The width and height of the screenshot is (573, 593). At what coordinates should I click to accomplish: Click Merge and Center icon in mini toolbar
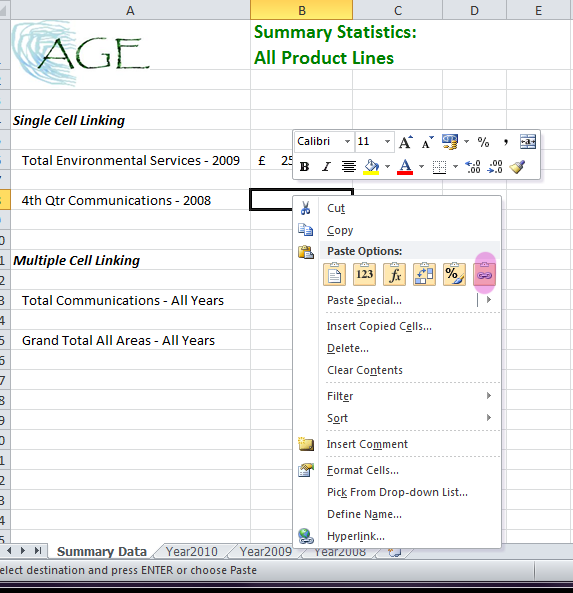(x=528, y=142)
